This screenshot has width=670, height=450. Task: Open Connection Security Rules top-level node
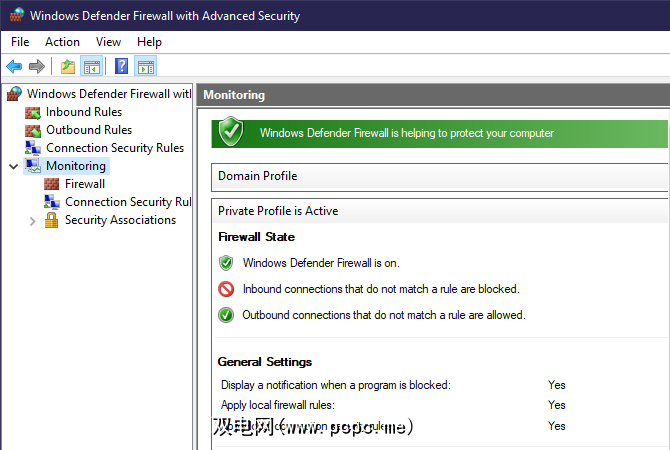[x=114, y=148]
